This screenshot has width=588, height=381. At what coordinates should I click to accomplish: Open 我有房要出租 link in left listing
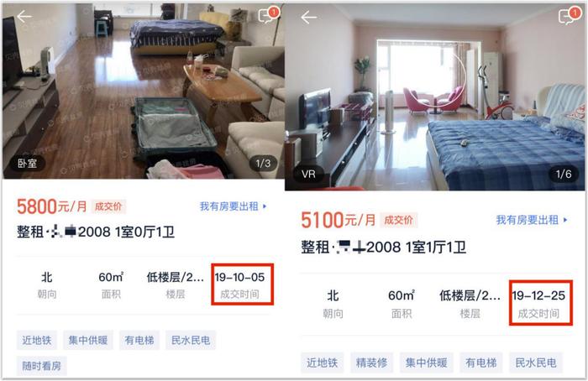pos(233,206)
